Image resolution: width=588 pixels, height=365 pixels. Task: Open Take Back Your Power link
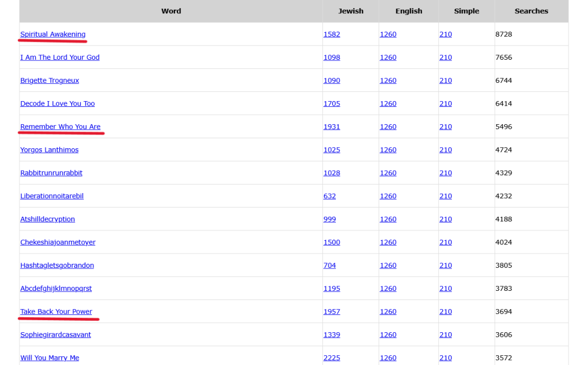click(56, 312)
